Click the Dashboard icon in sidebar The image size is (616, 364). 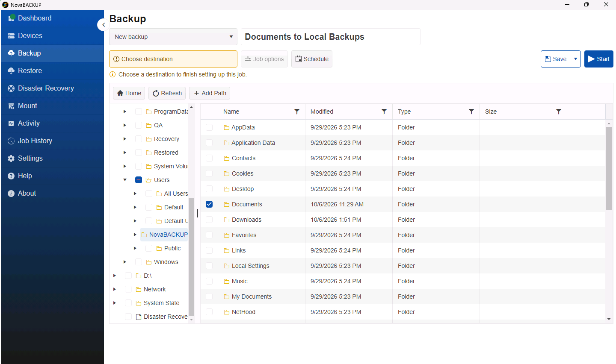[x=12, y=18]
